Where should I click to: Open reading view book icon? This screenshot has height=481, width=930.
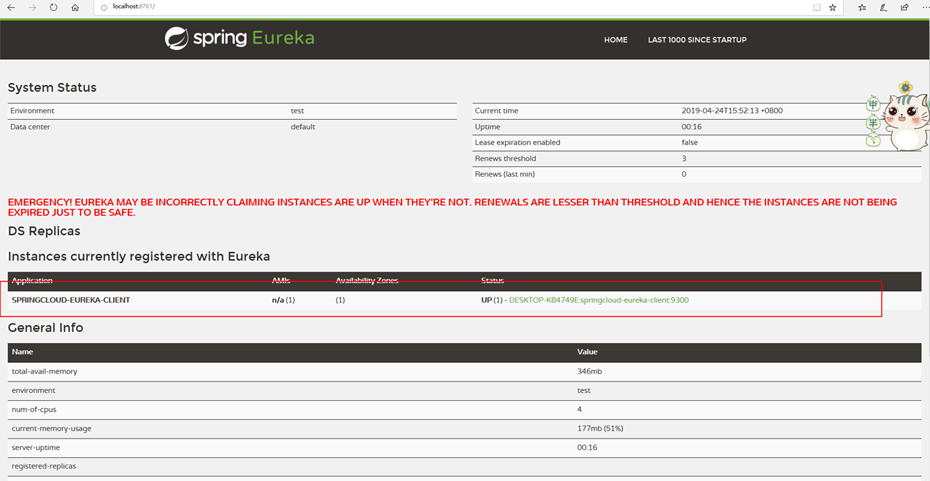point(817,8)
